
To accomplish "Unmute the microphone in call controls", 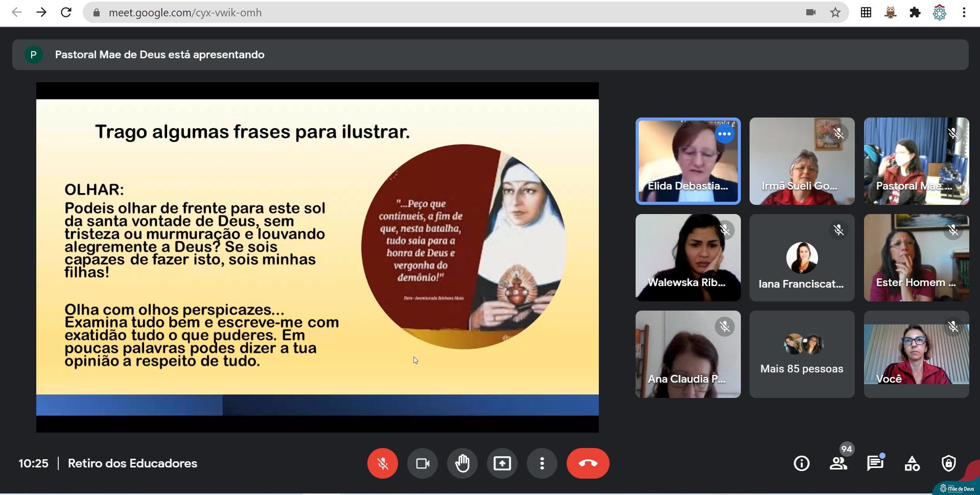I will [x=382, y=463].
